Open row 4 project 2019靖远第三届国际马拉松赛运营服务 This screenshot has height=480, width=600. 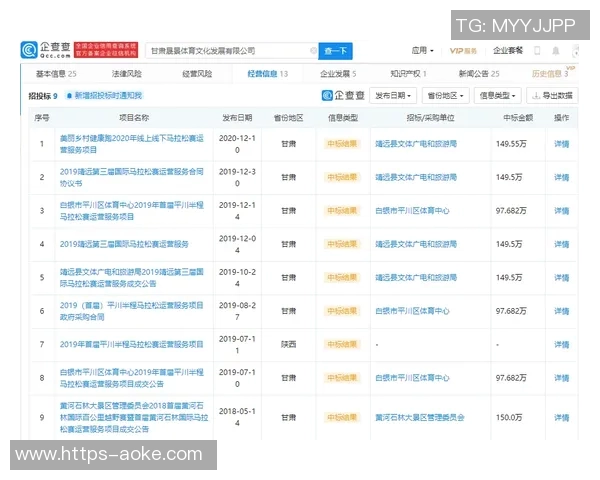124,244
